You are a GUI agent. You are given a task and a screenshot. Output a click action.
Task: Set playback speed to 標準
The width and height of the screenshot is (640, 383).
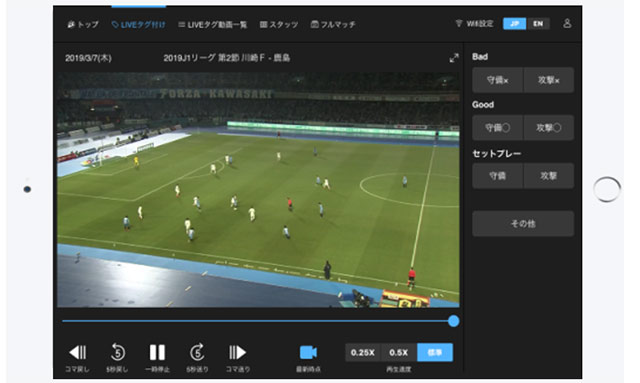click(435, 352)
